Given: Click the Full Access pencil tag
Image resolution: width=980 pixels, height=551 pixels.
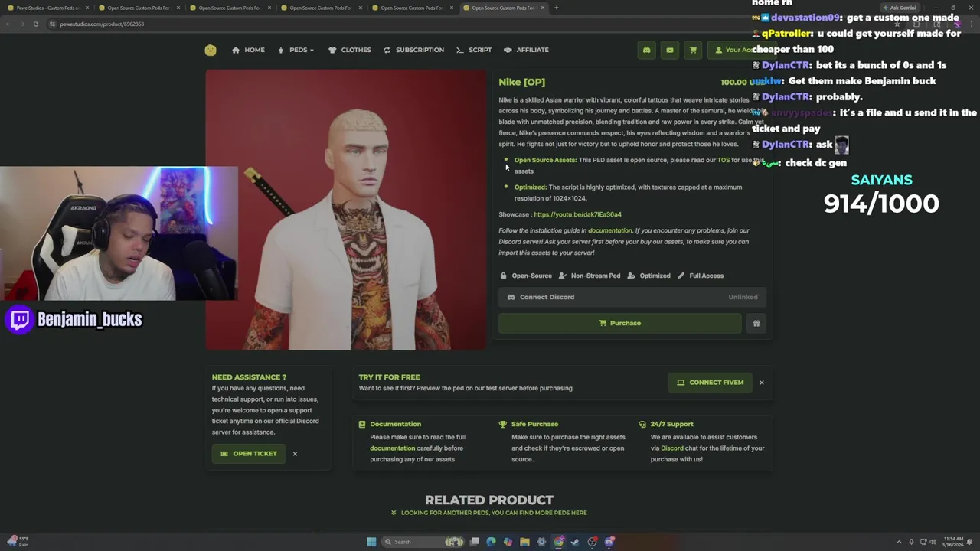Looking at the screenshot, I should [x=701, y=275].
